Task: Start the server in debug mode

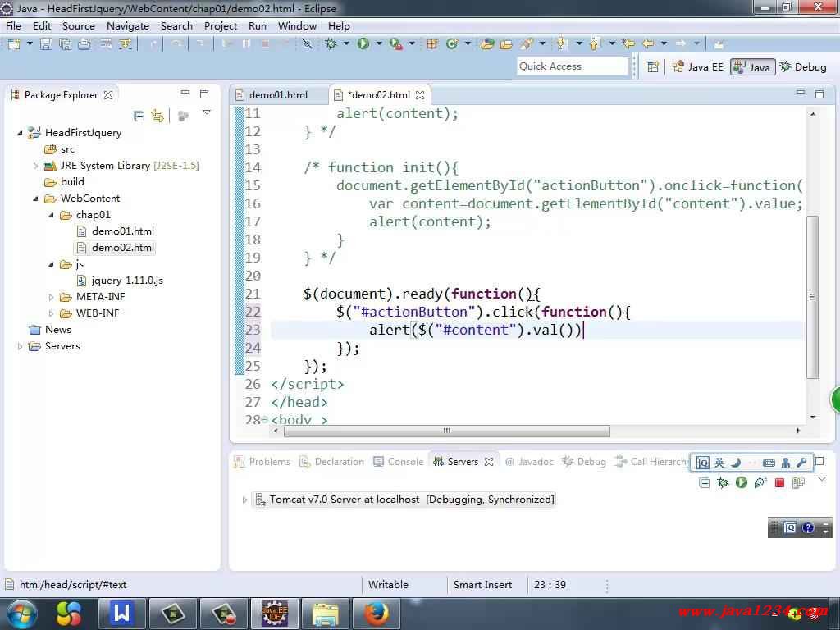Action: [x=723, y=483]
